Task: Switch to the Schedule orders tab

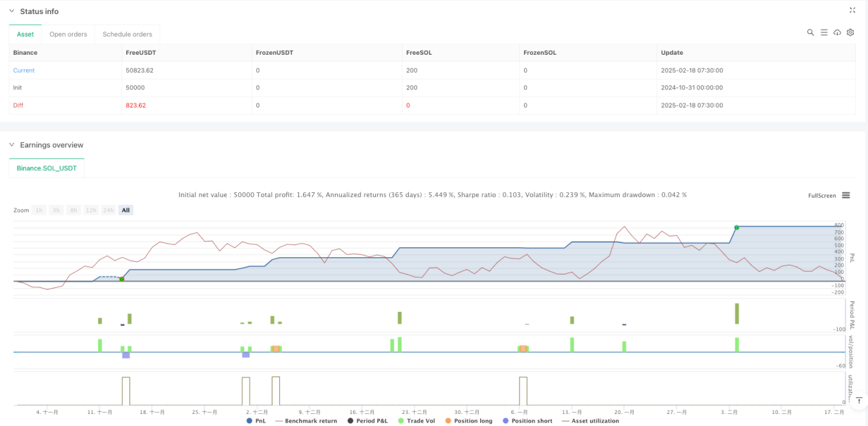Action: (127, 34)
